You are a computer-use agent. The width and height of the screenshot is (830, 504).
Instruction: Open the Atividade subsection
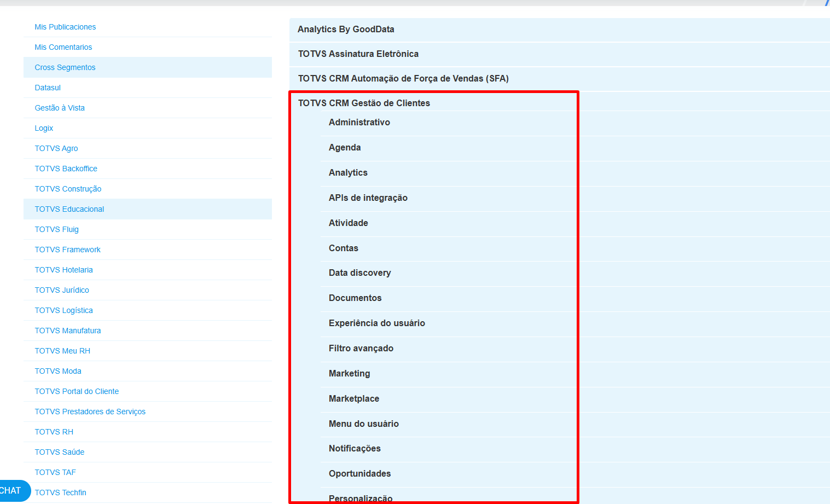[x=349, y=223]
